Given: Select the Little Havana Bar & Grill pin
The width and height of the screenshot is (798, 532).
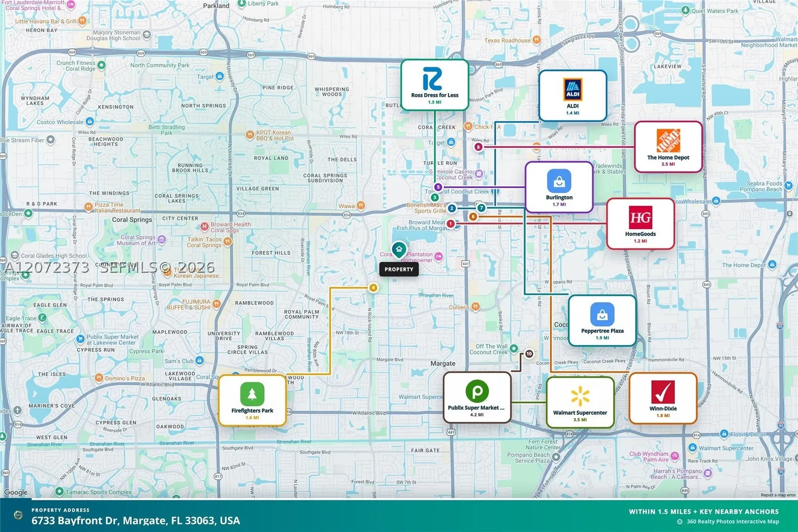Looking at the screenshot, I should [x=82, y=21].
